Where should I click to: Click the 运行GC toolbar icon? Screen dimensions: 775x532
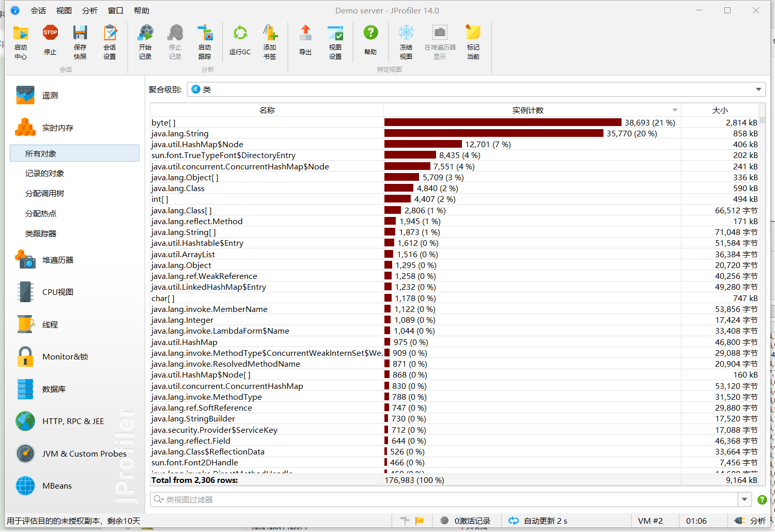tap(240, 34)
